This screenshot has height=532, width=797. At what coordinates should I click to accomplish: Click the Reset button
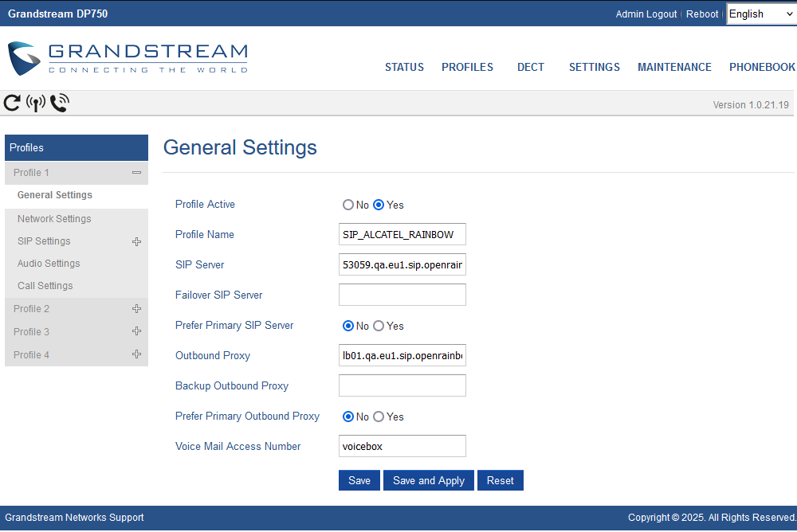click(x=501, y=480)
